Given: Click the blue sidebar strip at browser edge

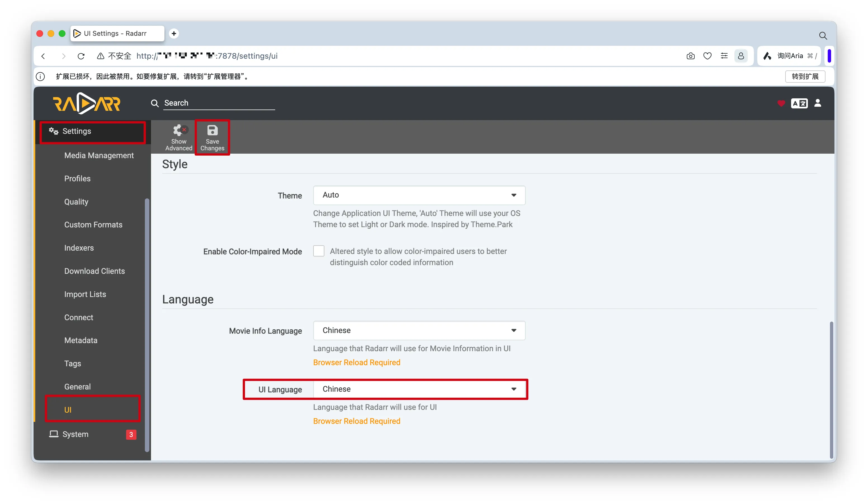Looking at the screenshot, I should coord(829,56).
